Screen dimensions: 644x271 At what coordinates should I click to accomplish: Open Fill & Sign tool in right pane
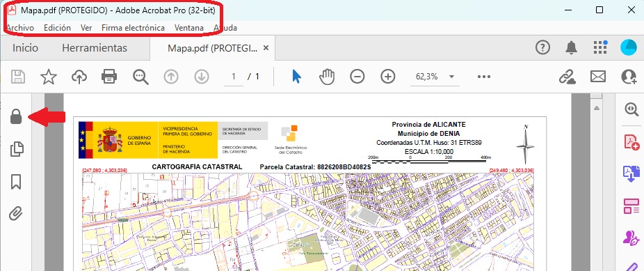[x=631, y=238]
